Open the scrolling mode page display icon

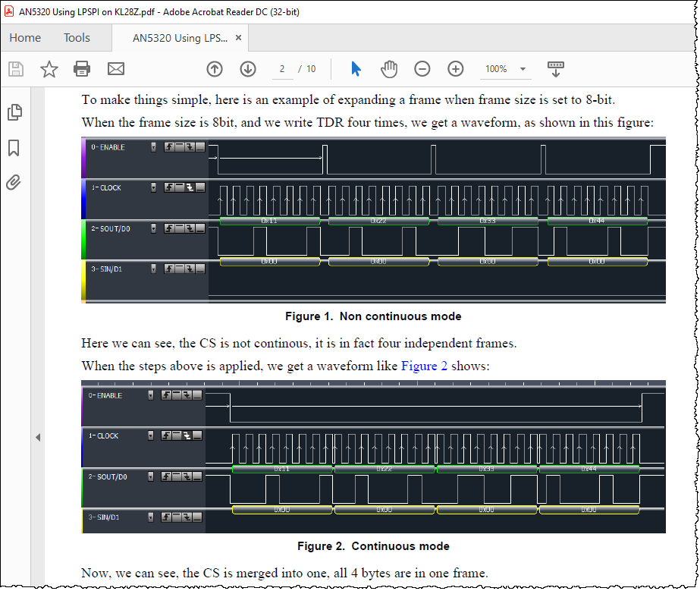tap(555, 69)
